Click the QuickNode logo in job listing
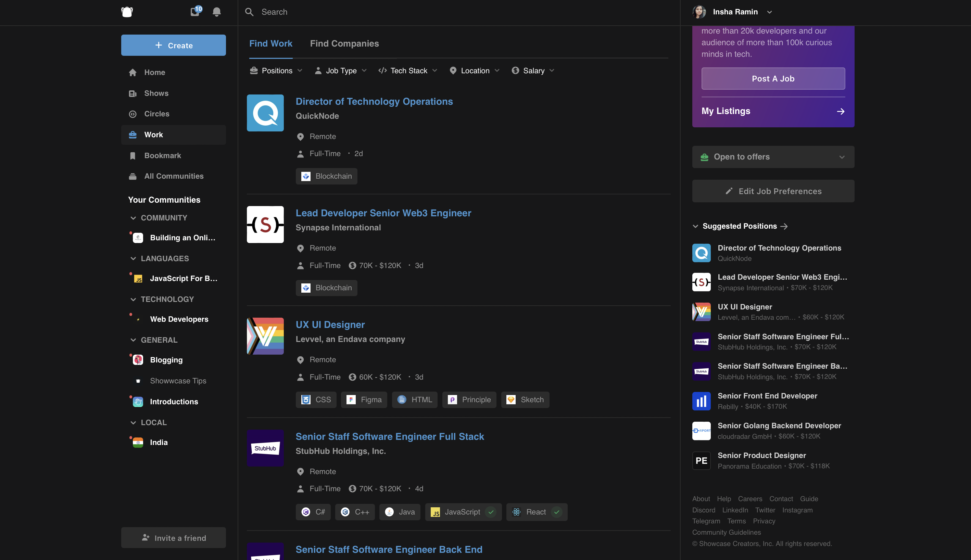 pyautogui.click(x=265, y=113)
